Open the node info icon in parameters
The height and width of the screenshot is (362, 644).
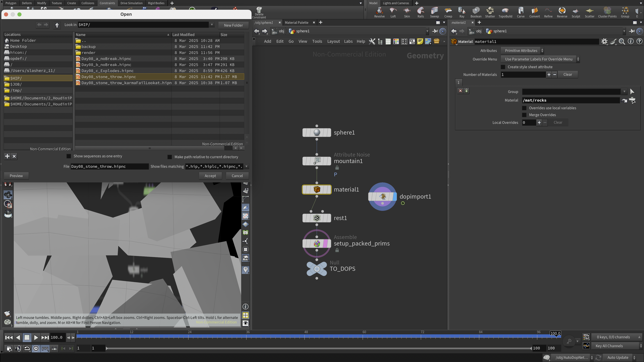[x=631, y=41]
